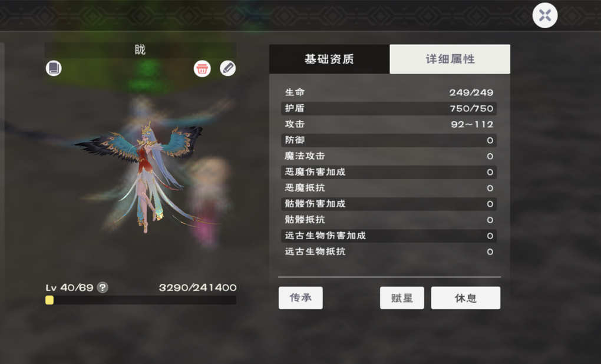This screenshot has width=601, height=364.
Task: Click the level cap question mark
Action: click(103, 287)
